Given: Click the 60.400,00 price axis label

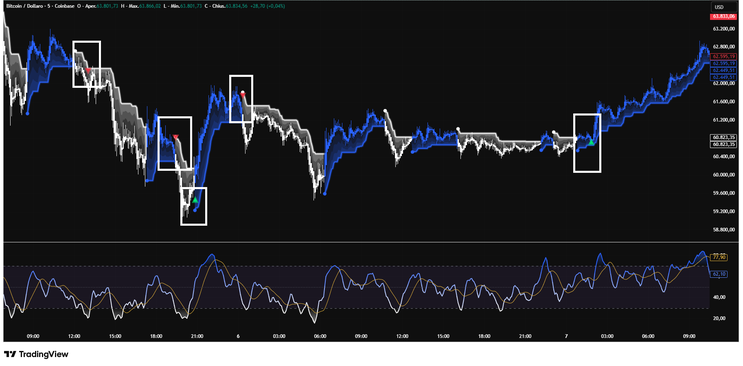Looking at the screenshot, I should (724, 156).
